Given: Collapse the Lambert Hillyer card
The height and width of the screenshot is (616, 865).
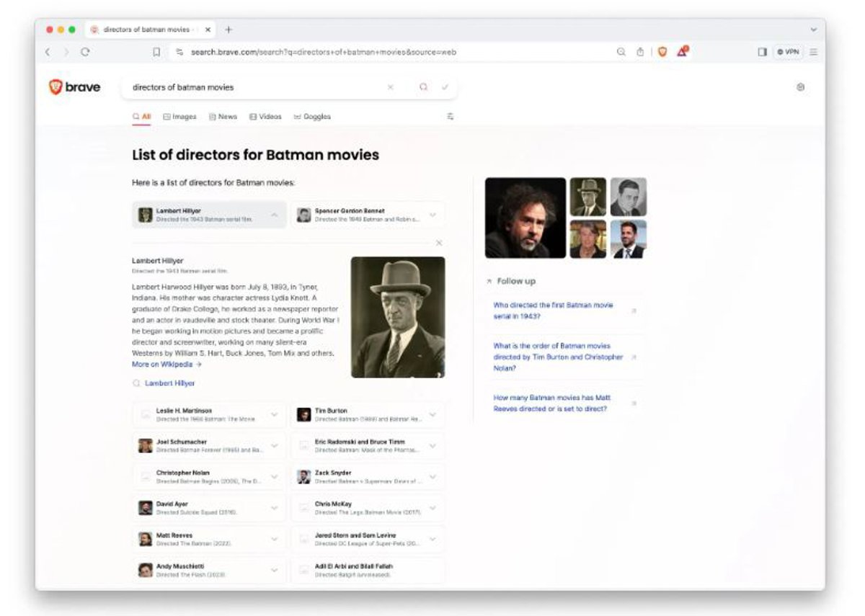Looking at the screenshot, I should (x=275, y=215).
